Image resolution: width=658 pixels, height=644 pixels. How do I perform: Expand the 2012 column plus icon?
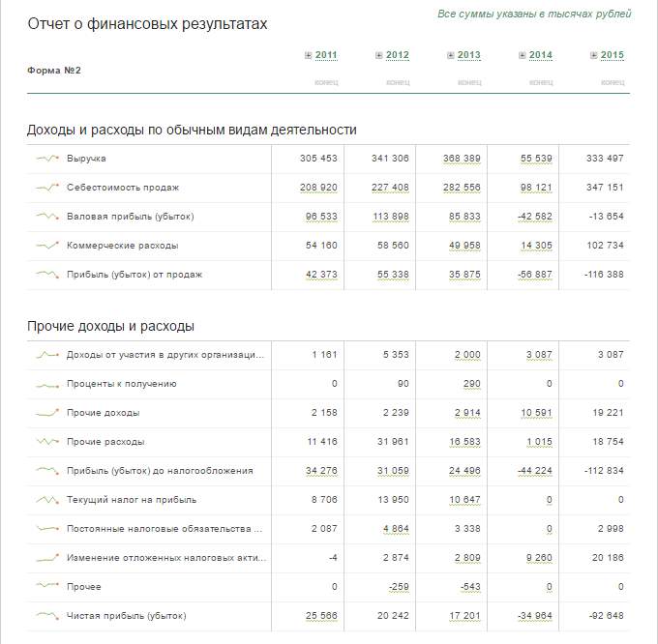tap(379, 55)
